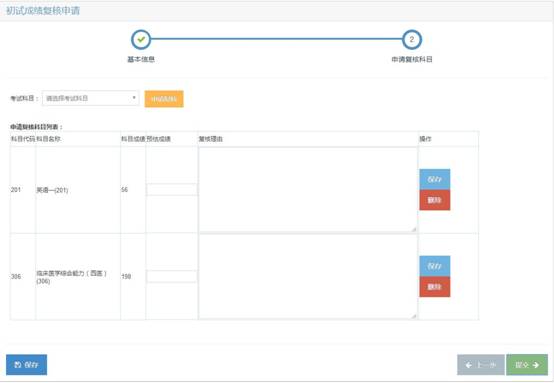Delete the 201 subject row with red button
554x383 pixels.
[x=435, y=200]
